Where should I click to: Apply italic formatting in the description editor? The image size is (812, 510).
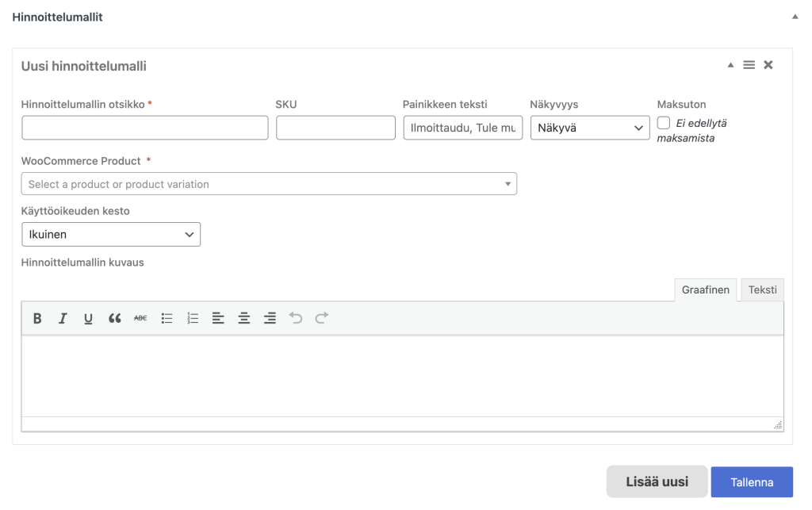coord(63,318)
